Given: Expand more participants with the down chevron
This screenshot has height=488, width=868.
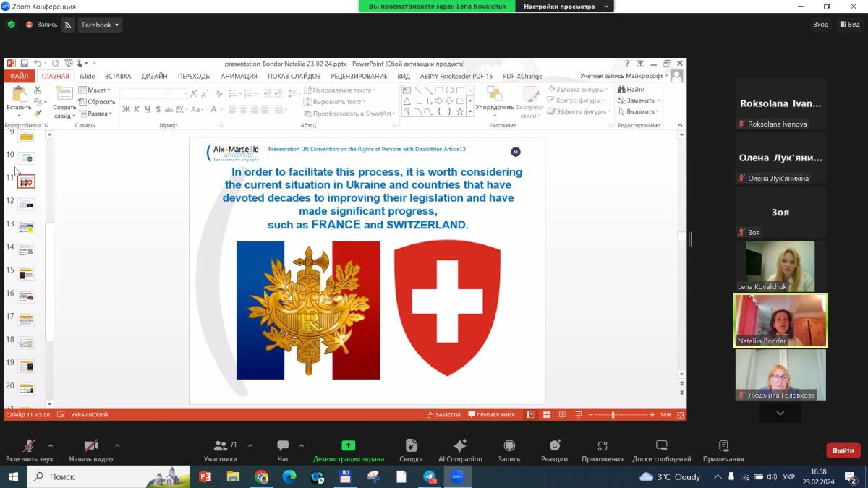Looking at the screenshot, I should pos(780,413).
